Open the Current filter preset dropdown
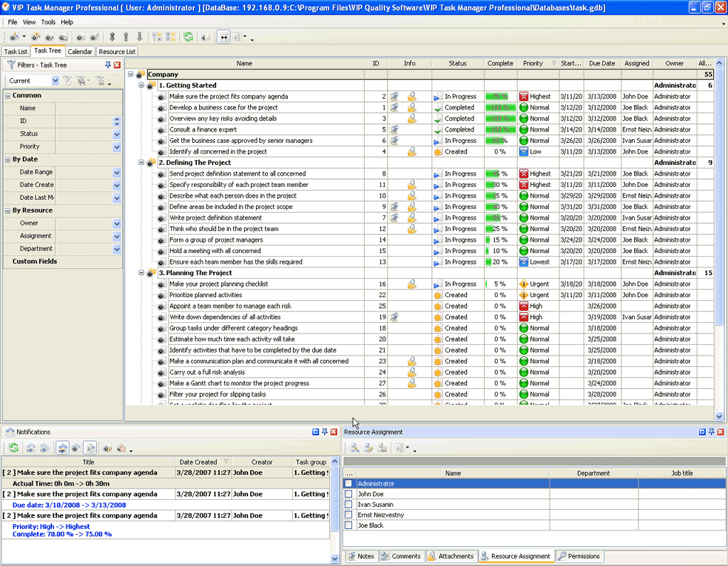This screenshot has width=728, height=566. (55, 81)
